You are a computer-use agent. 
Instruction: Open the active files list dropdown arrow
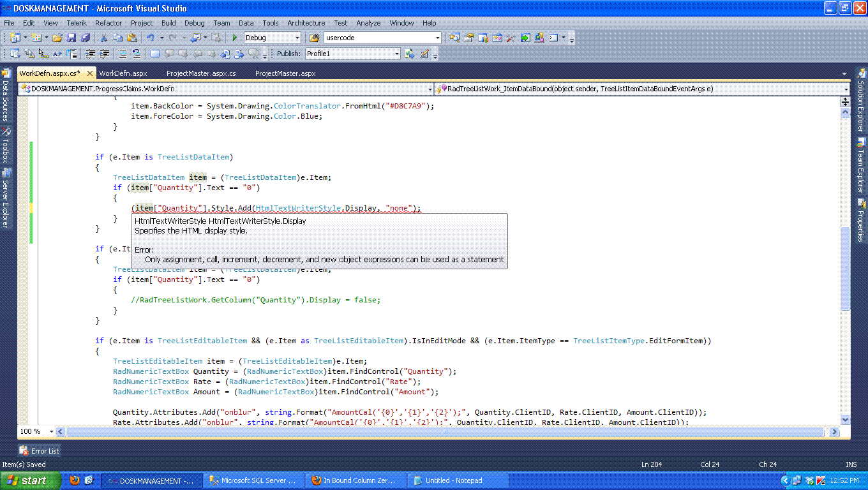coord(844,74)
